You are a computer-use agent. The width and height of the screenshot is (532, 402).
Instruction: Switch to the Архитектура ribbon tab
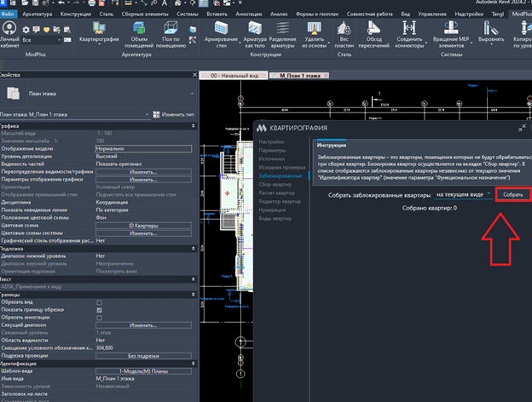38,14
